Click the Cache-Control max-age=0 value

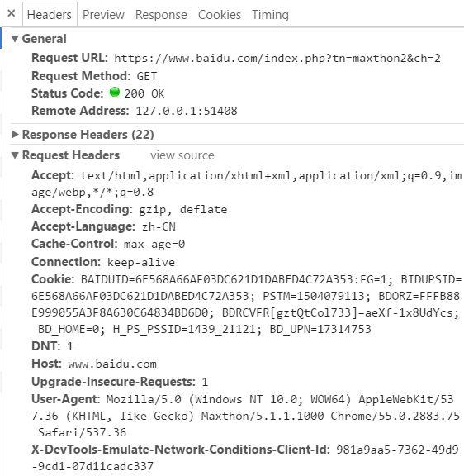point(154,244)
